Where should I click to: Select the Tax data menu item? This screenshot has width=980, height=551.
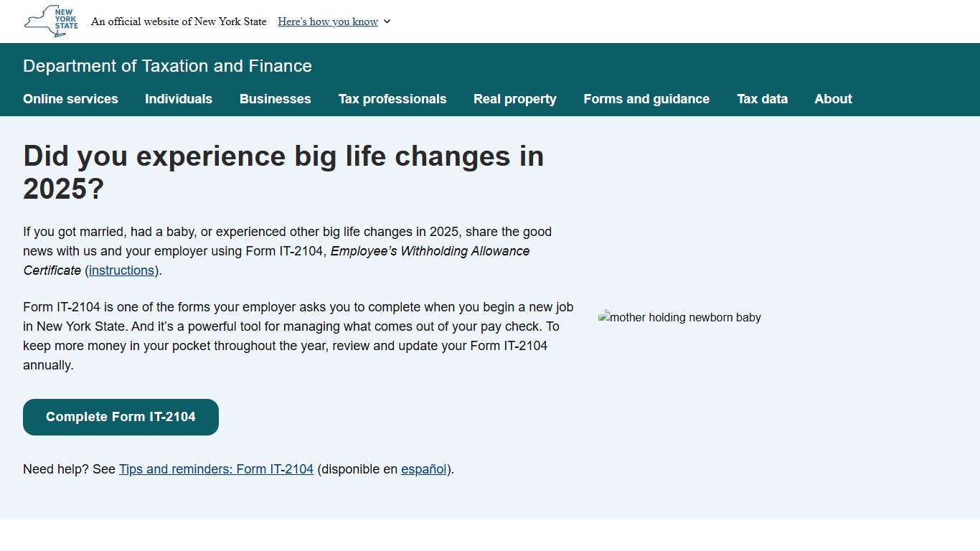click(x=762, y=99)
